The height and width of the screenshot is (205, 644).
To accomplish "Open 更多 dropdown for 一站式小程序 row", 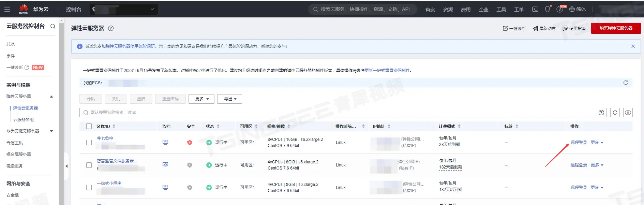I will point(597,188).
